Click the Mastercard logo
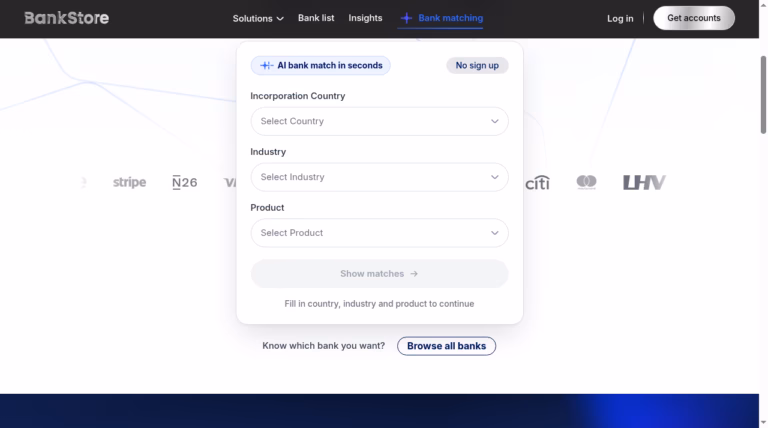768x428 pixels. (x=586, y=182)
